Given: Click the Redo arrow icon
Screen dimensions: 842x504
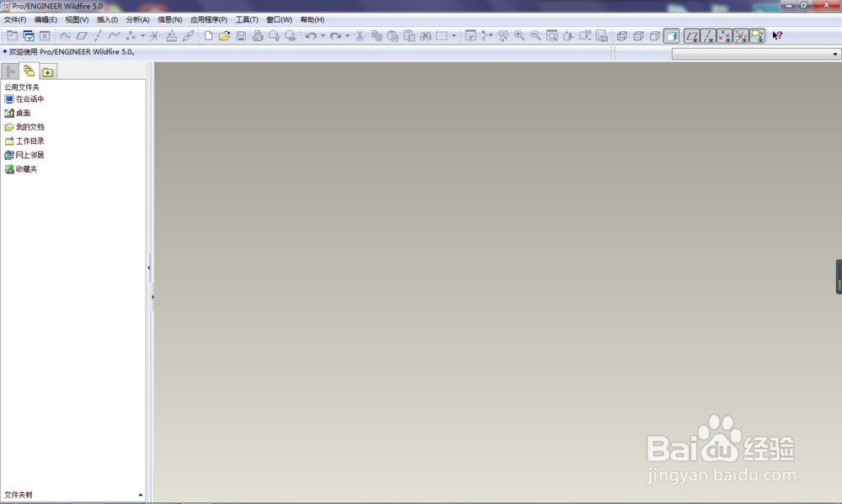Looking at the screenshot, I should (x=336, y=36).
